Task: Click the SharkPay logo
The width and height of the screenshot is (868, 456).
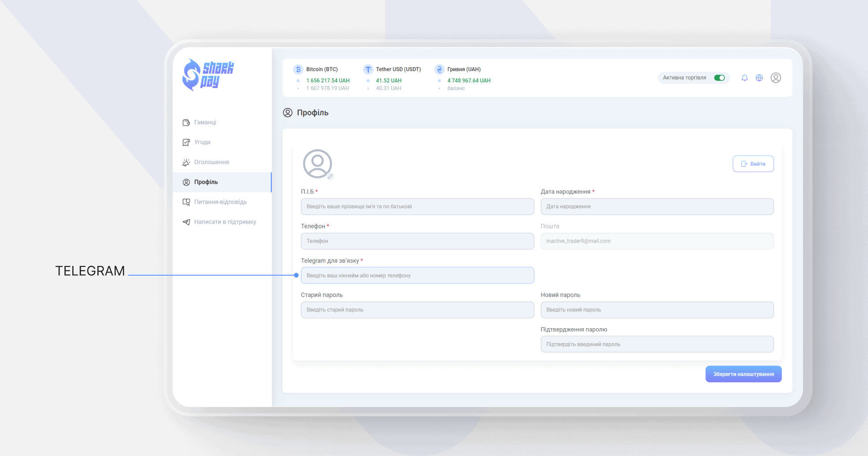Action: coord(208,75)
